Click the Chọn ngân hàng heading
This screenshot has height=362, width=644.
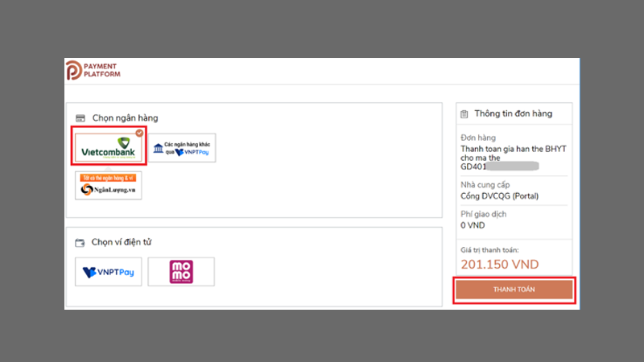tap(126, 118)
